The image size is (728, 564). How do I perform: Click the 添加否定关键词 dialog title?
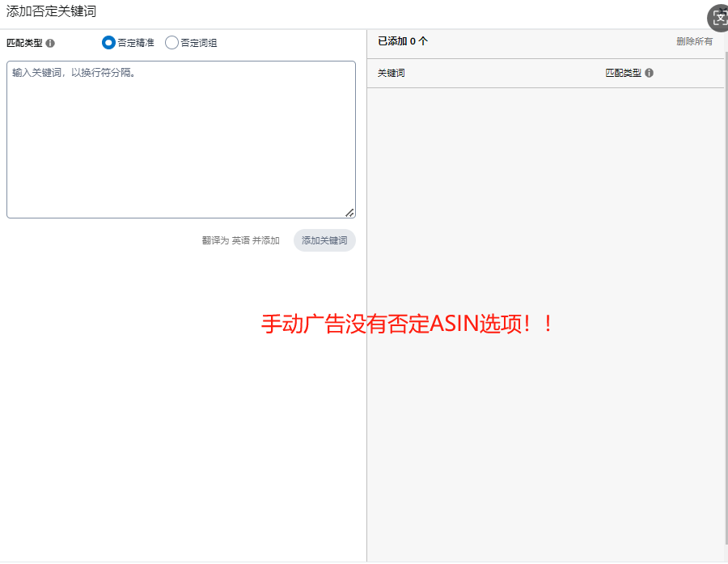(x=51, y=11)
